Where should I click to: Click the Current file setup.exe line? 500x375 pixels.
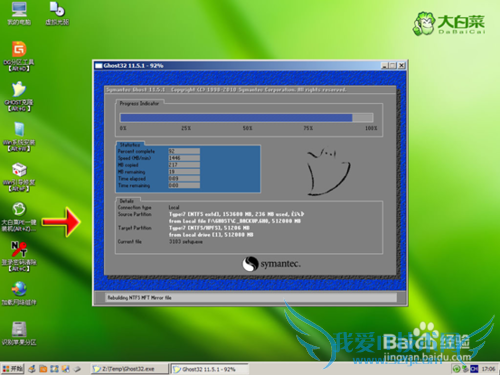[186, 242]
